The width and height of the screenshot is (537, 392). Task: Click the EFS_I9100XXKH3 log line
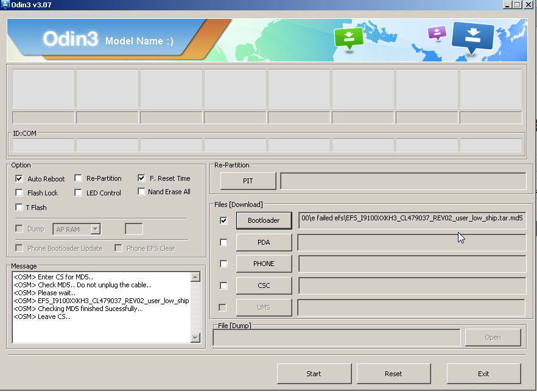101,301
